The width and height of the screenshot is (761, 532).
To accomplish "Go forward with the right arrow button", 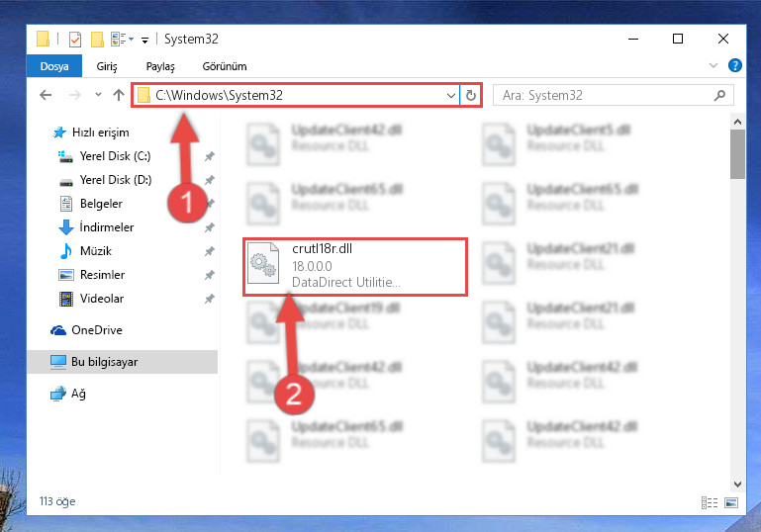I will coord(75,95).
